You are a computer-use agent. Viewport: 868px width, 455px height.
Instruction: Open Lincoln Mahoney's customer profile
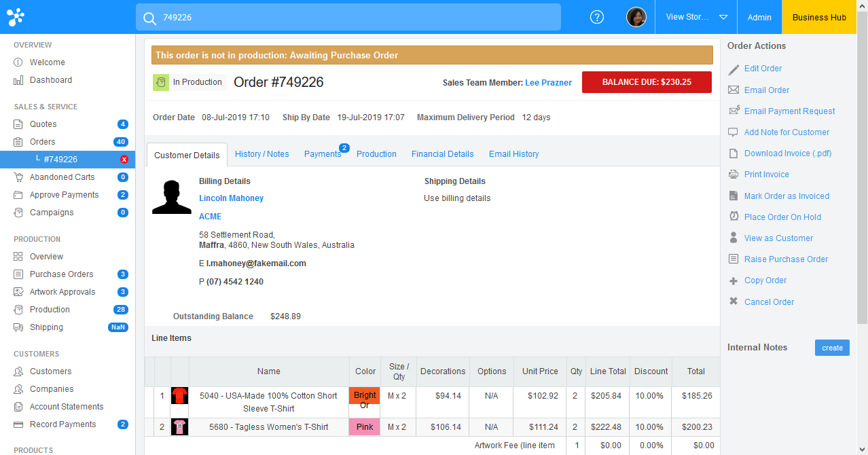231,198
